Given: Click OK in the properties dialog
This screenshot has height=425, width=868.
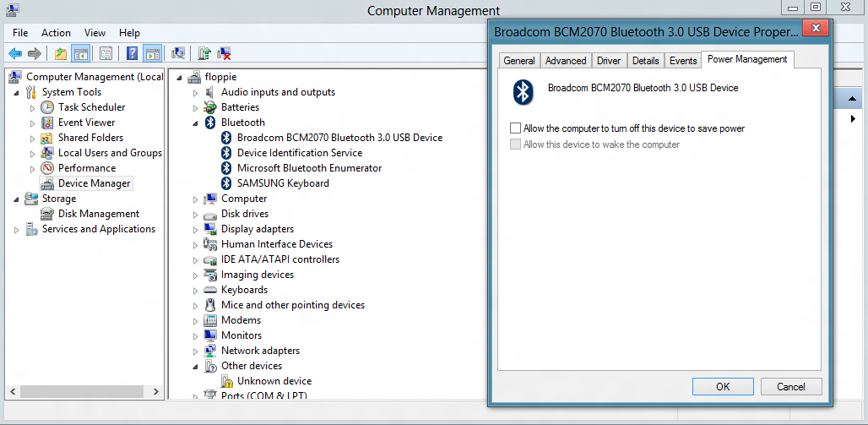Looking at the screenshot, I should 723,387.
